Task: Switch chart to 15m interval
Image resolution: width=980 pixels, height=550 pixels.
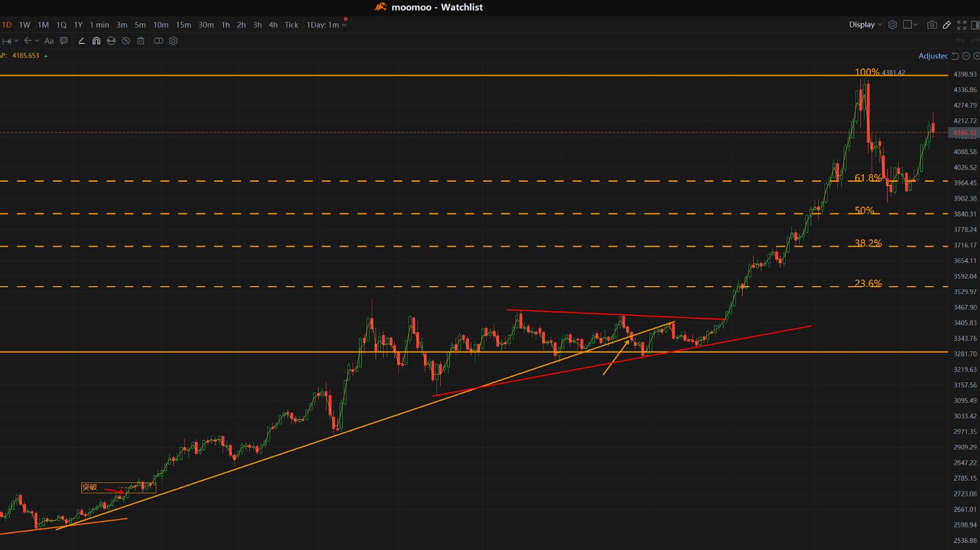Action: (x=183, y=25)
